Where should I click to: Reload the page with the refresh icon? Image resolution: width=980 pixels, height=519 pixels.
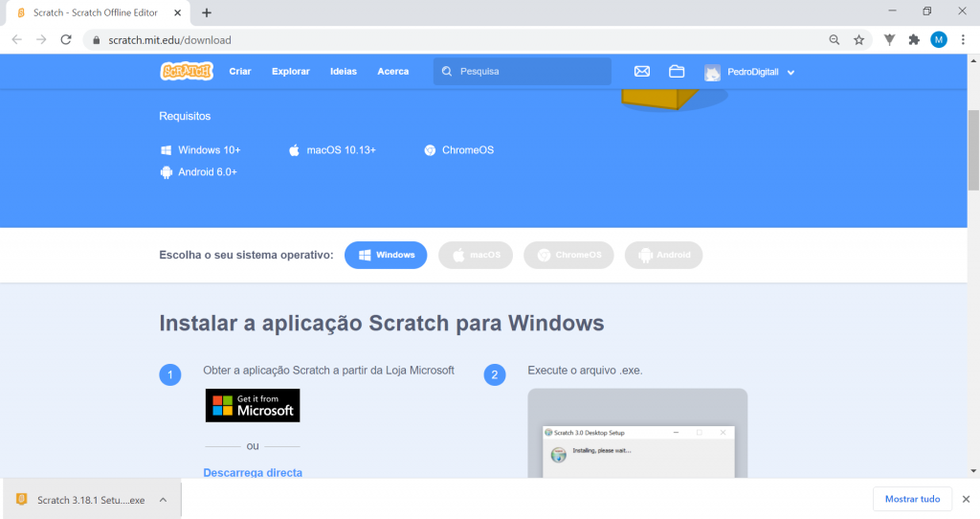[x=66, y=39]
